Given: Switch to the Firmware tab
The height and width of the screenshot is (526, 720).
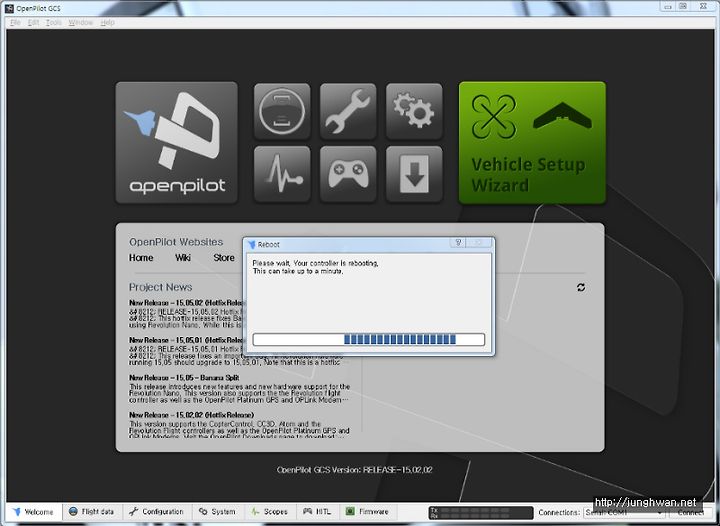Looking at the screenshot, I should (x=368, y=511).
